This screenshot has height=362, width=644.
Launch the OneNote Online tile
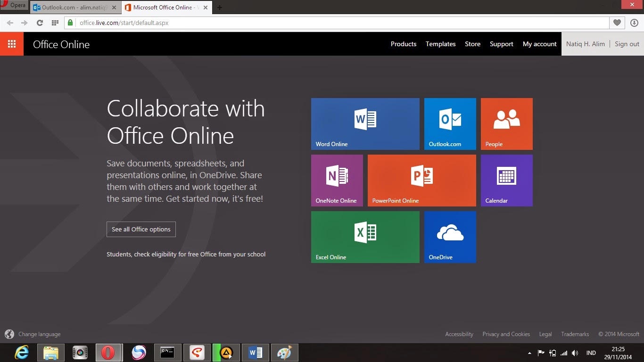click(337, 181)
